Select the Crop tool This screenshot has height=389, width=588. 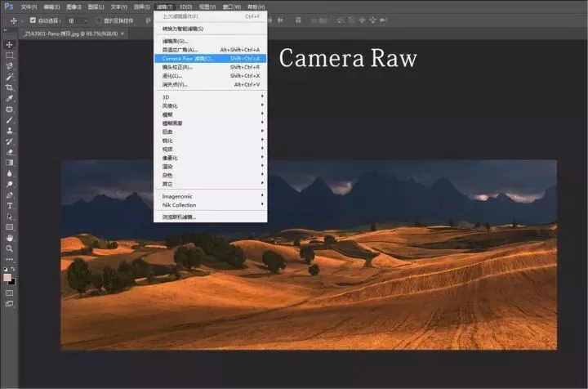9,87
